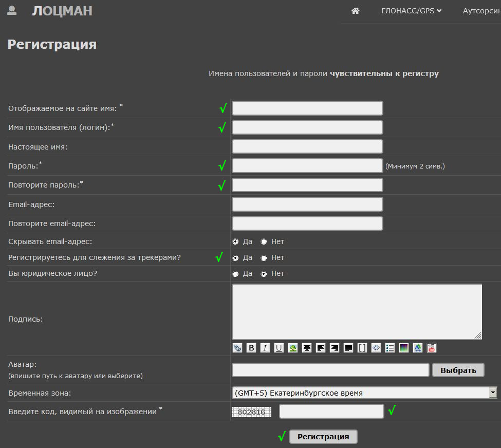Insert an image into the signature

coord(293,348)
